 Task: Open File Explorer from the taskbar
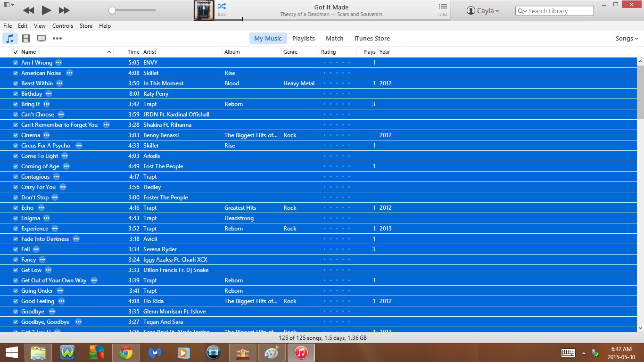click(38, 353)
